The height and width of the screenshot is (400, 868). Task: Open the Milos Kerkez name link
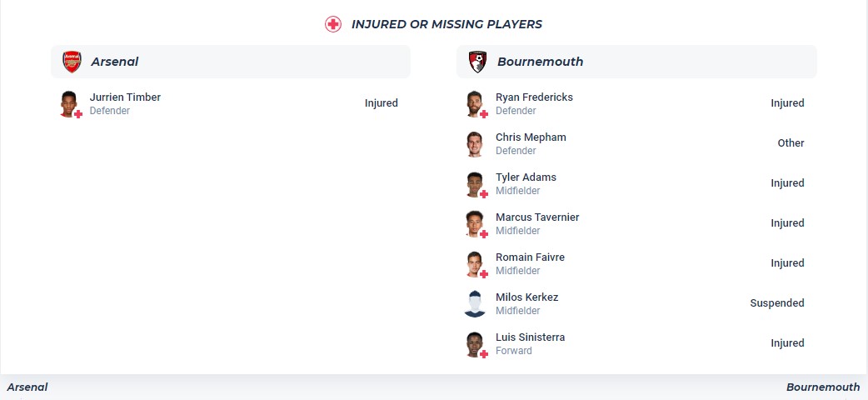coord(526,297)
